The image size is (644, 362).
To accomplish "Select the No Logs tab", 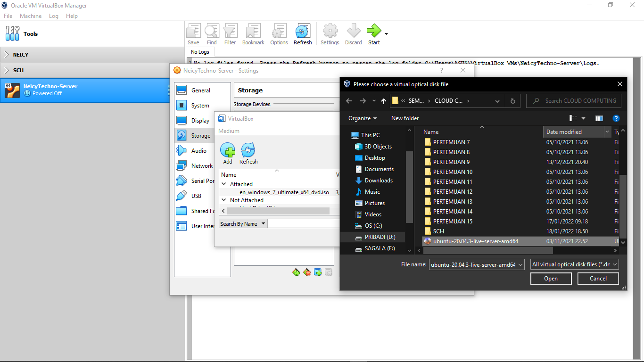I will [200, 52].
